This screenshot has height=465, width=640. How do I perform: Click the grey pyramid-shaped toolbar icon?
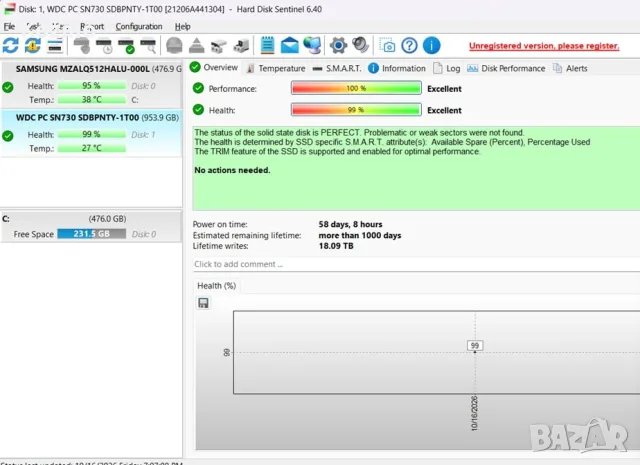point(196,45)
